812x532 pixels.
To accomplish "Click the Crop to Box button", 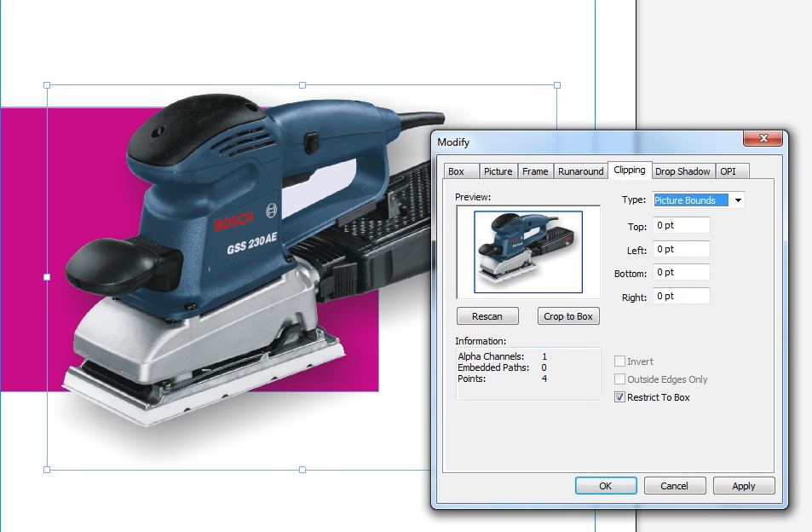I will tap(568, 316).
